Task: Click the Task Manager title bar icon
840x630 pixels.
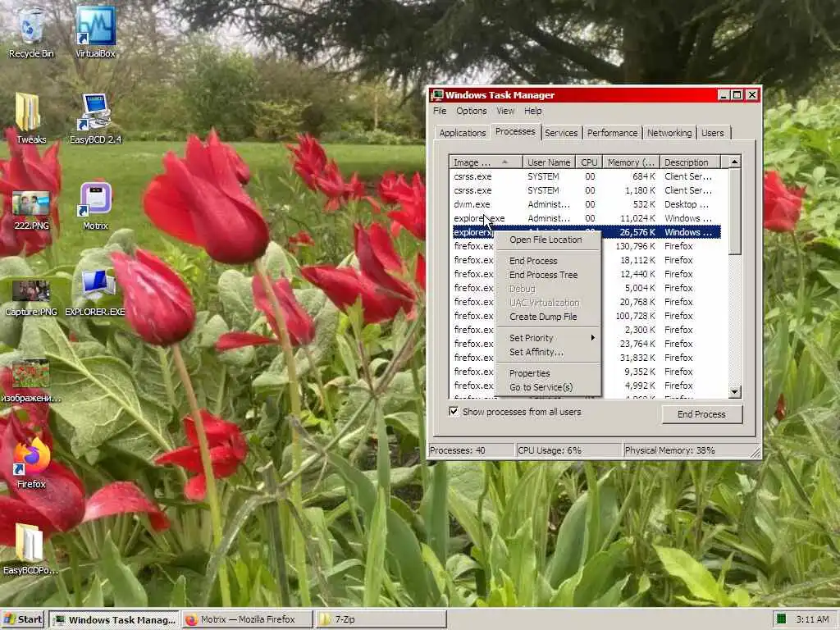Action: point(438,95)
